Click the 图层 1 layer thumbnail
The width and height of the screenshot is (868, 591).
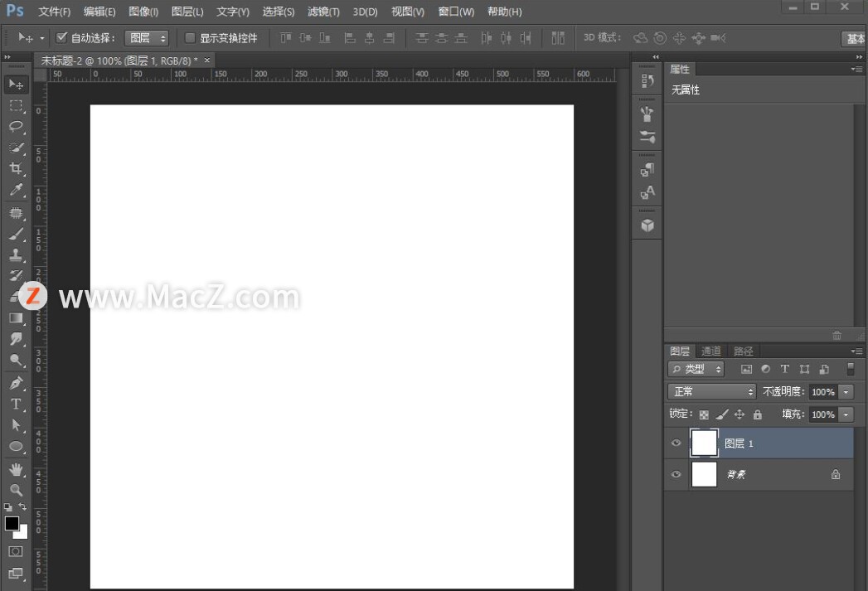tap(704, 443)
